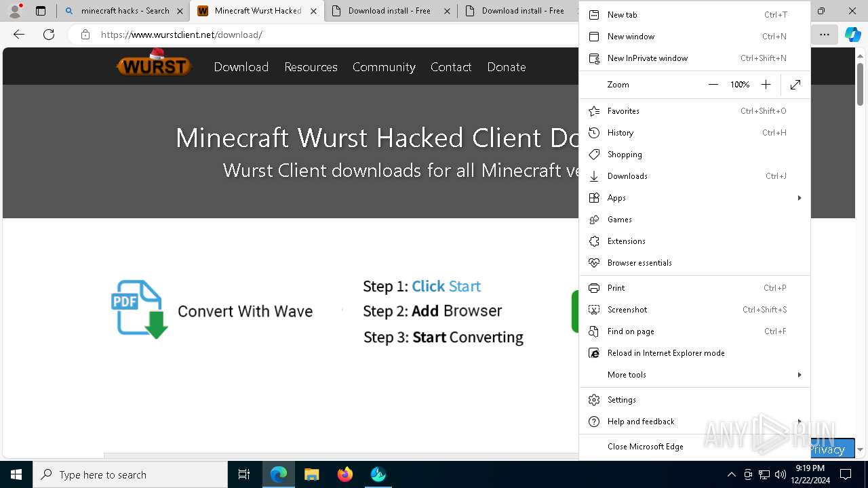Open Extensions from the menu

point(694,241)
